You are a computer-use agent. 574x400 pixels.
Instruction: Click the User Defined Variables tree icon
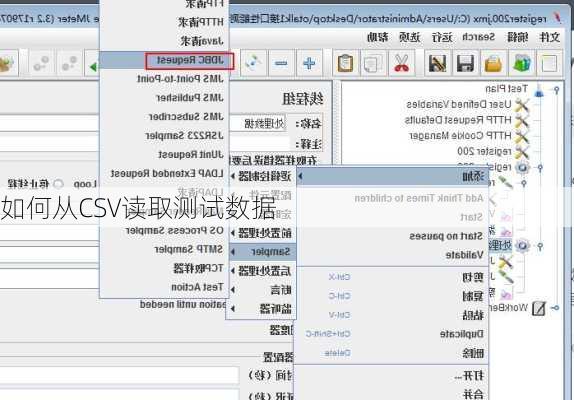(522, 105)
